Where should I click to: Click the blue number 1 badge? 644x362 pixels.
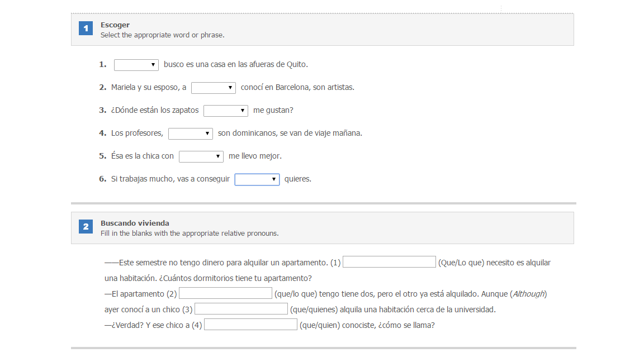click(x=86, y=28)
